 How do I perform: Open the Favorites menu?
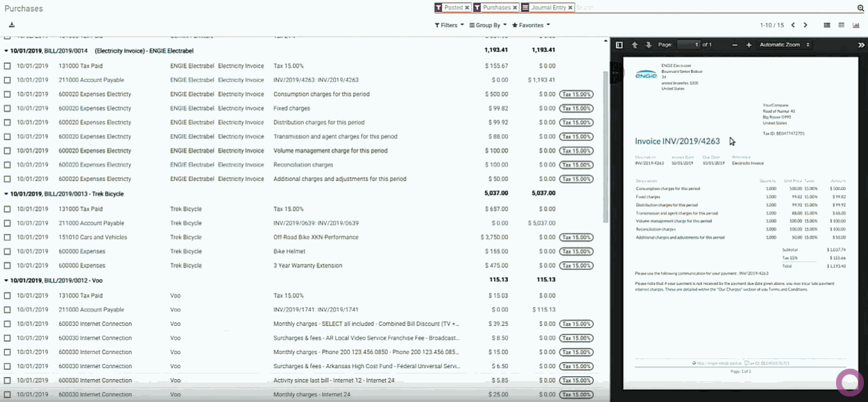coord(531,25)
